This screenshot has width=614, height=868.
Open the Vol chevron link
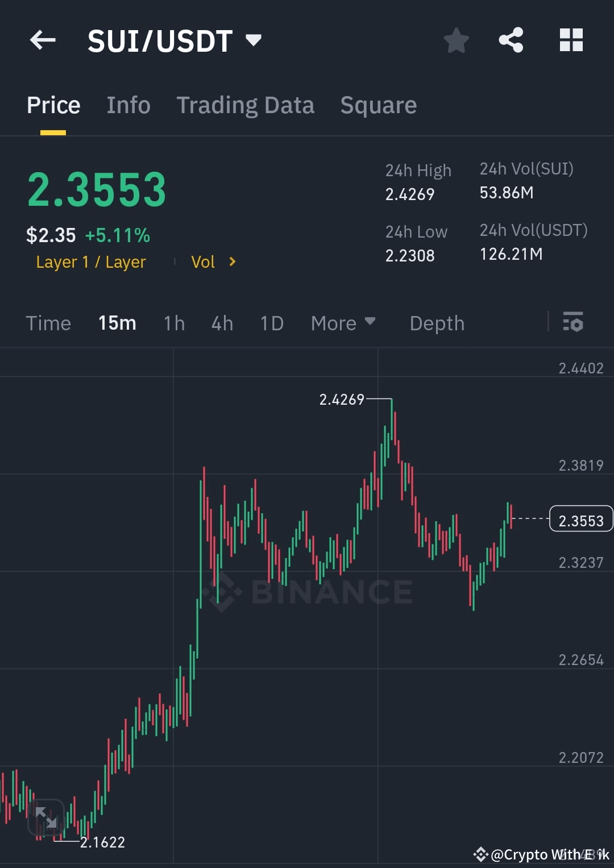213,262
